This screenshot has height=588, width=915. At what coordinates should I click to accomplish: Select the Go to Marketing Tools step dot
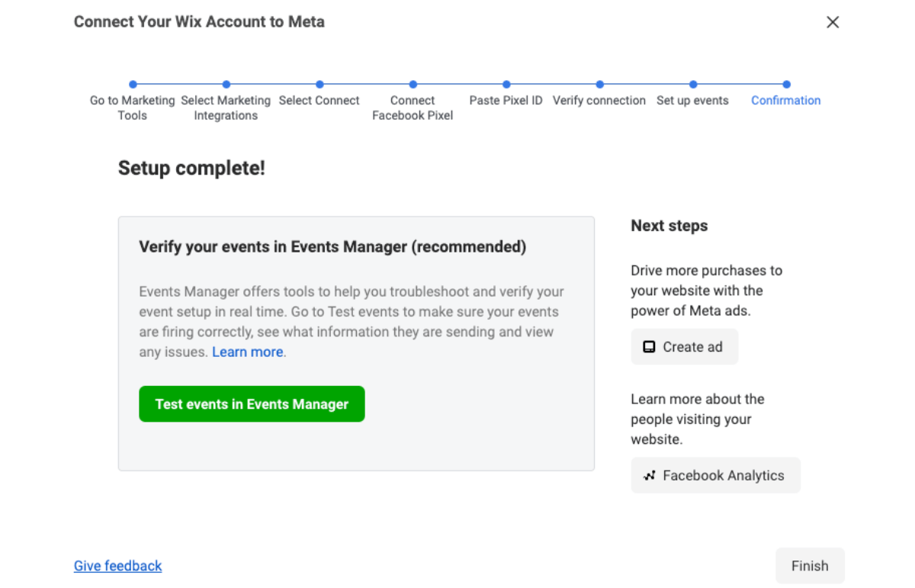click(133, 85)
